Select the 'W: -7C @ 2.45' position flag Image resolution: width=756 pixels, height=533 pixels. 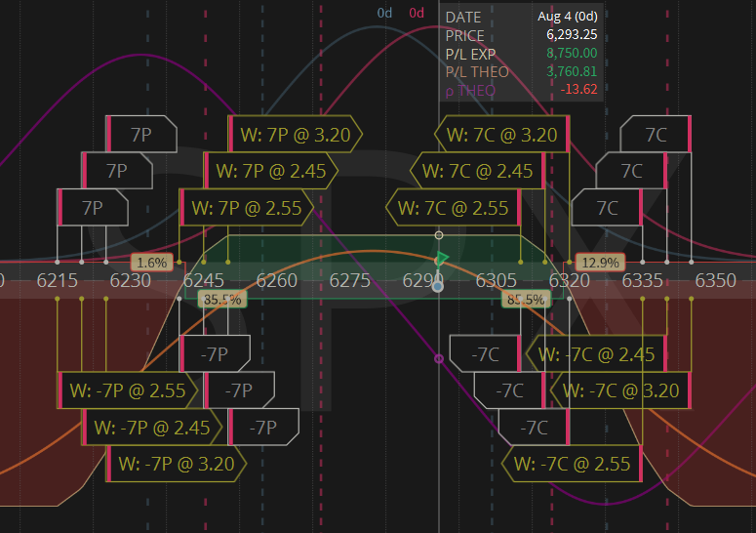click(596, 353)
